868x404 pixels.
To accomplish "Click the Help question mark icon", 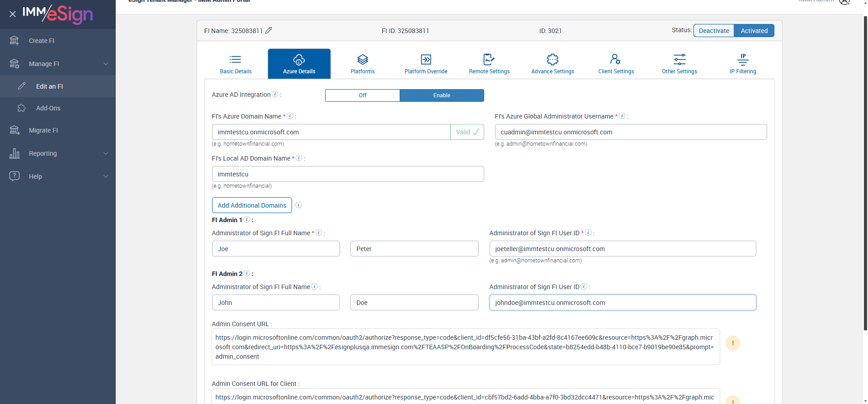I will [14, 176].
